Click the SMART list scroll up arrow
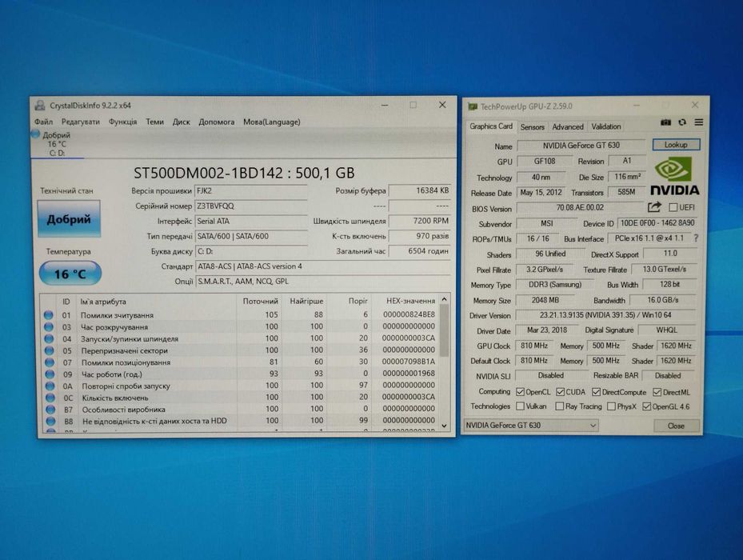Image resolution: width=743 pixels, height=560 pixels. (x=444, y=300)
